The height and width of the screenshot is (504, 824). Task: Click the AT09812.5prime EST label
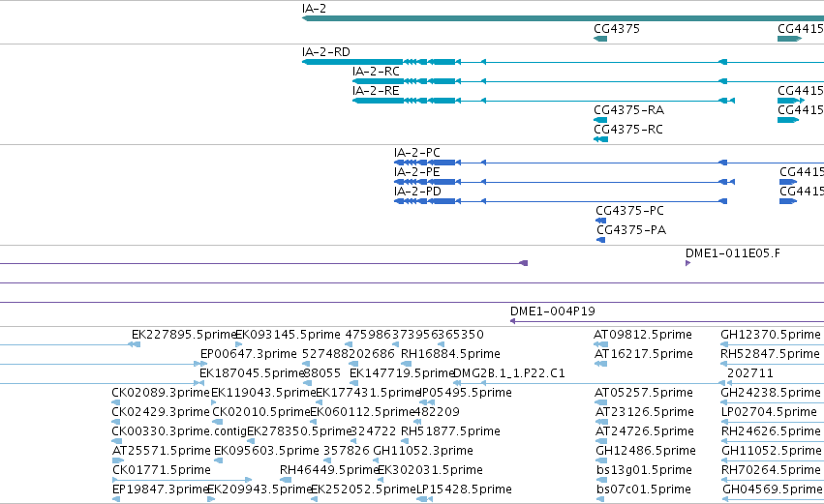click(643, 335)
